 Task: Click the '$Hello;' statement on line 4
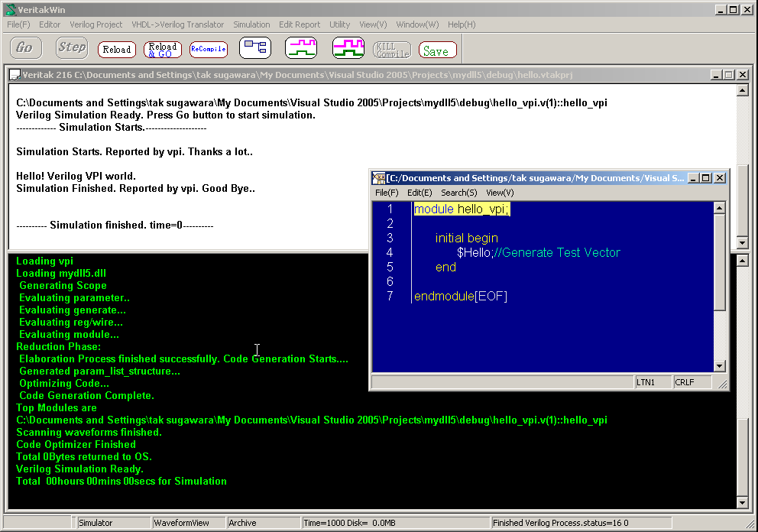(x=475, y=252)
